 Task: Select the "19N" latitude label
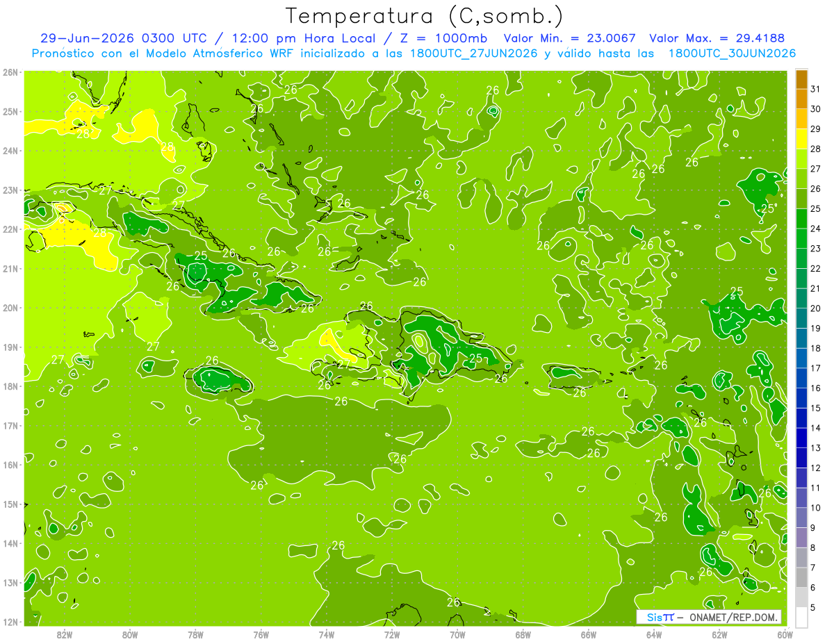[10, 347]
